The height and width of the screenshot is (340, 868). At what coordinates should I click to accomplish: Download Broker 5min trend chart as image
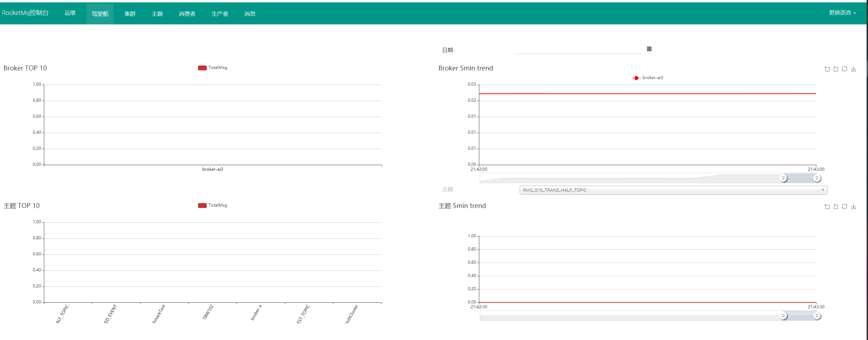click(x=853, y=69)
